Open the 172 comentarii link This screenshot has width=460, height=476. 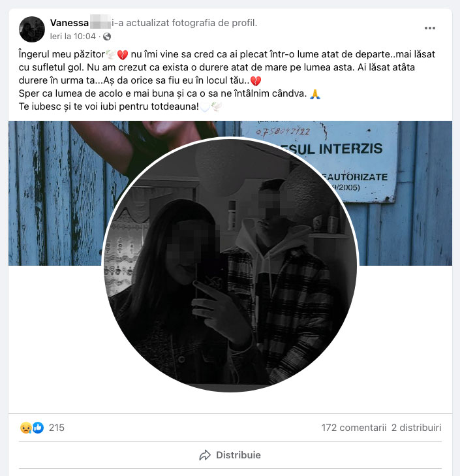tap(354, 428)
